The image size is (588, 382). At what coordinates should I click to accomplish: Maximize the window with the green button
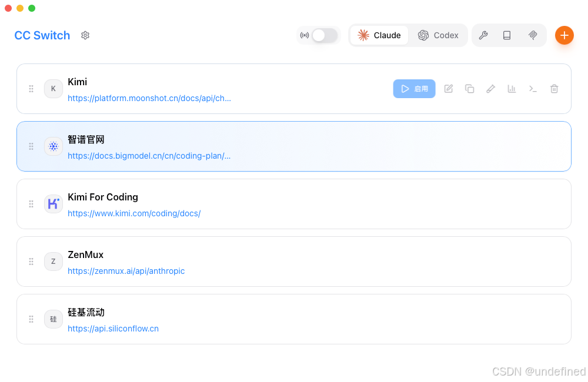pyautogui.click(x=32, y=8)
